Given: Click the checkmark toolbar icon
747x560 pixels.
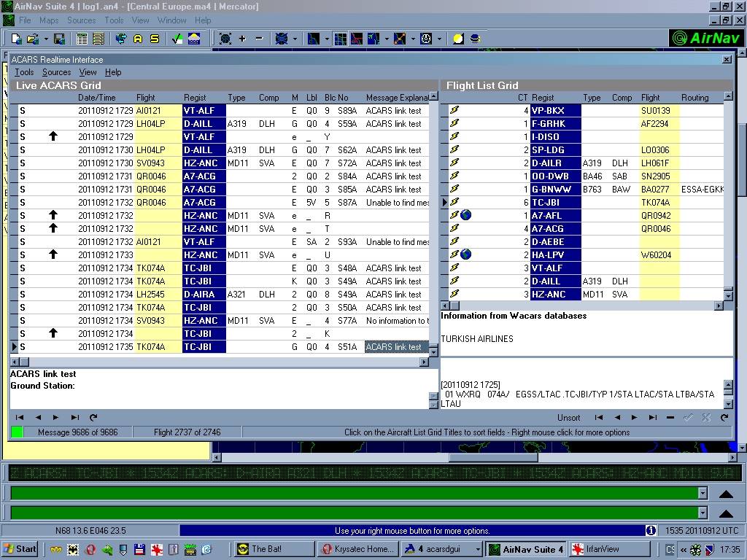Looking at the screenshot, I should 177,39.
